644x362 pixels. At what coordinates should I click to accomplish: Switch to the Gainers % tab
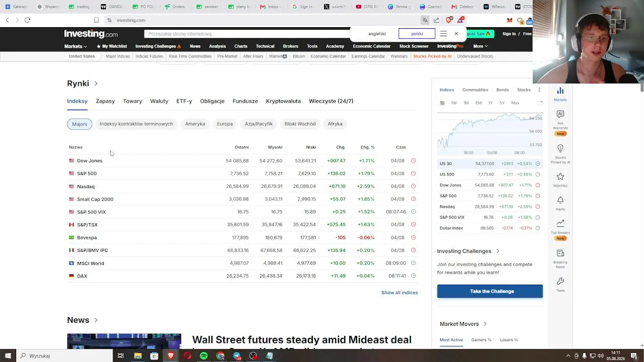coord(481,340)
